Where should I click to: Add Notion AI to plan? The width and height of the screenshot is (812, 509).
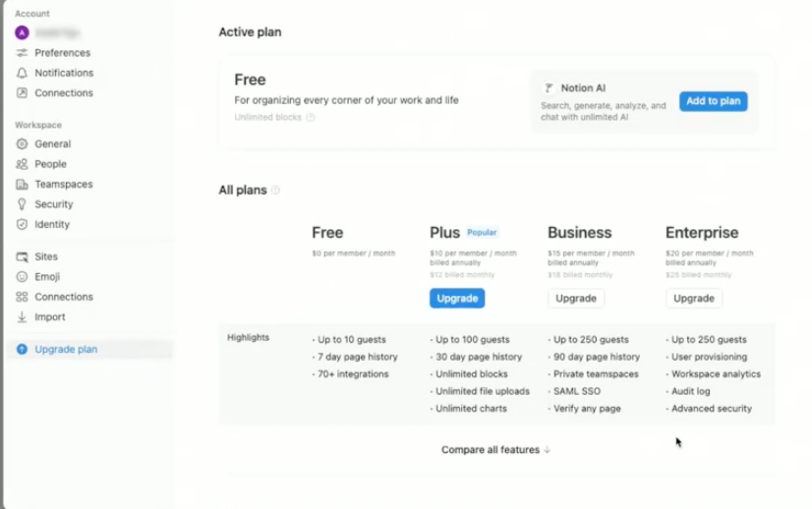point(713,101)
